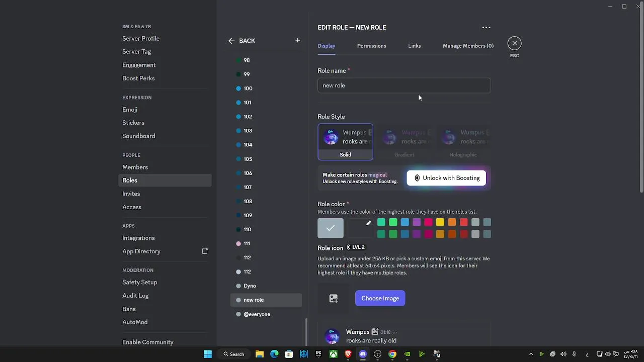
Task: Close settings with the ESC circle button
Action: click(x=514, y=43)
